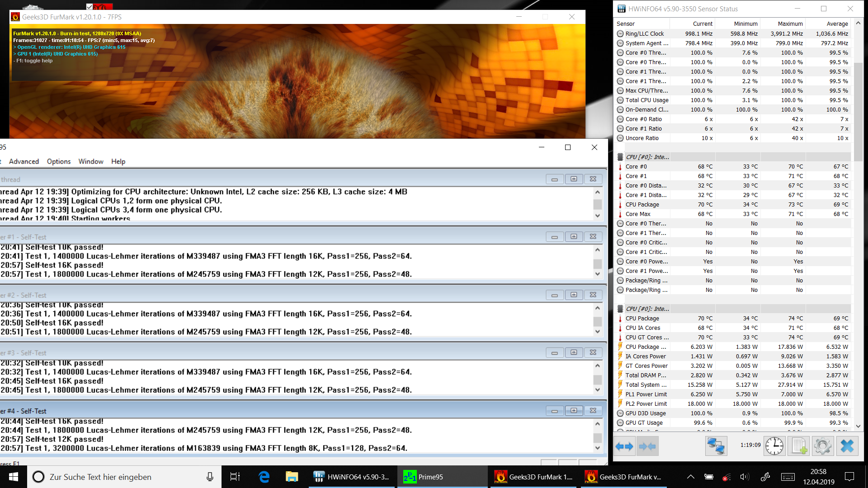Close sensors with blue X icon
The height and width of the screenshot is (488, 868).
pos(847,446)
